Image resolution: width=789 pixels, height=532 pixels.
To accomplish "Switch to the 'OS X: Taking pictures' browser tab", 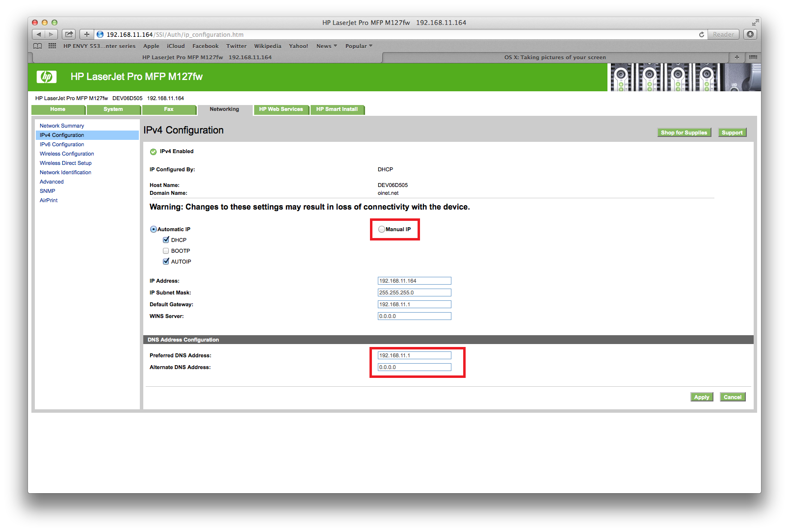I will point(555,57).
